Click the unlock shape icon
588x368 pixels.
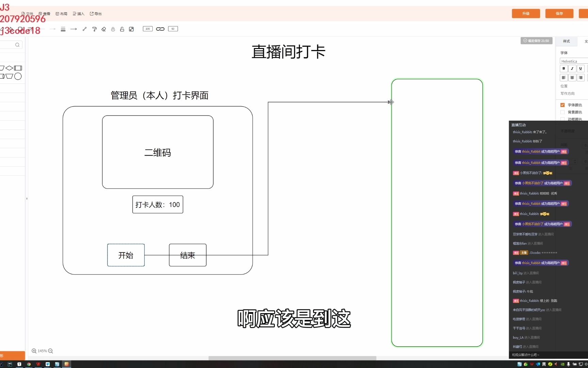tap(122, 29)
